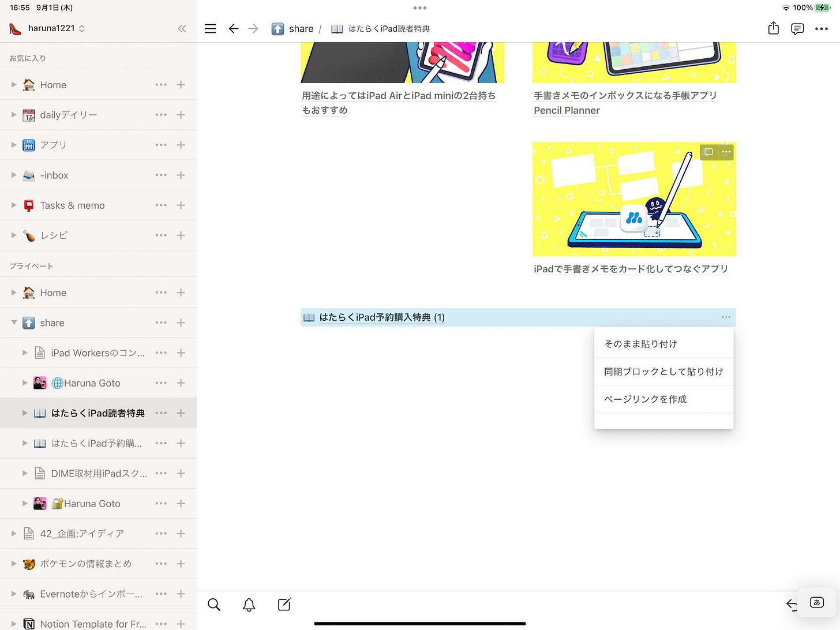The width and height of the screenshot is (840, 630).
Task: Open the iPad Air illustration thumbnail
Action: coord(403,62)
